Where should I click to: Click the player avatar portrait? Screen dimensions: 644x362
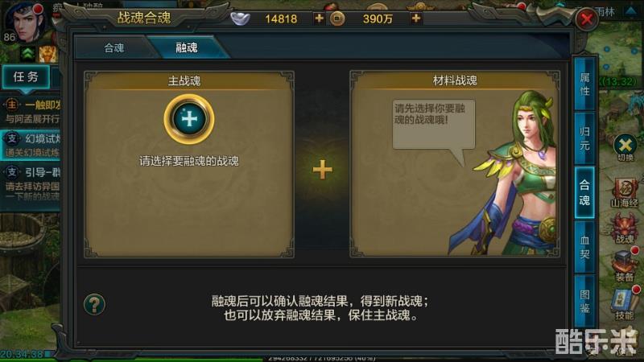coord(25,23)
